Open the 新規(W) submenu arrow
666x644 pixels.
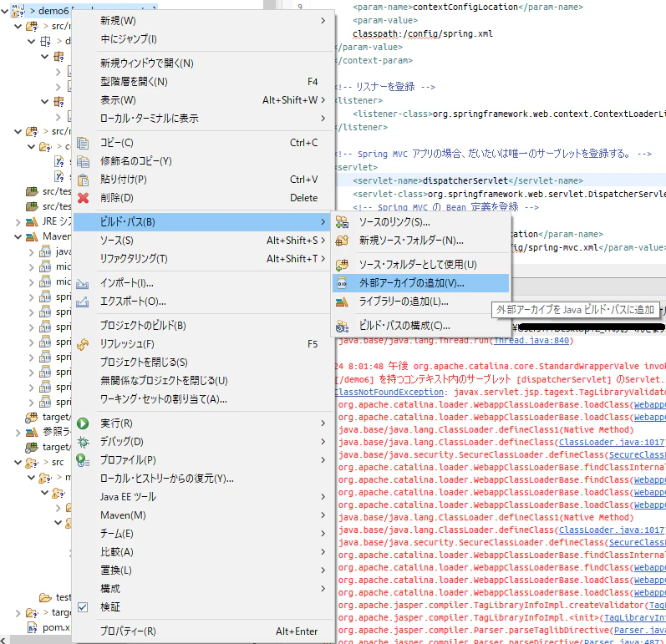(323, 20)
